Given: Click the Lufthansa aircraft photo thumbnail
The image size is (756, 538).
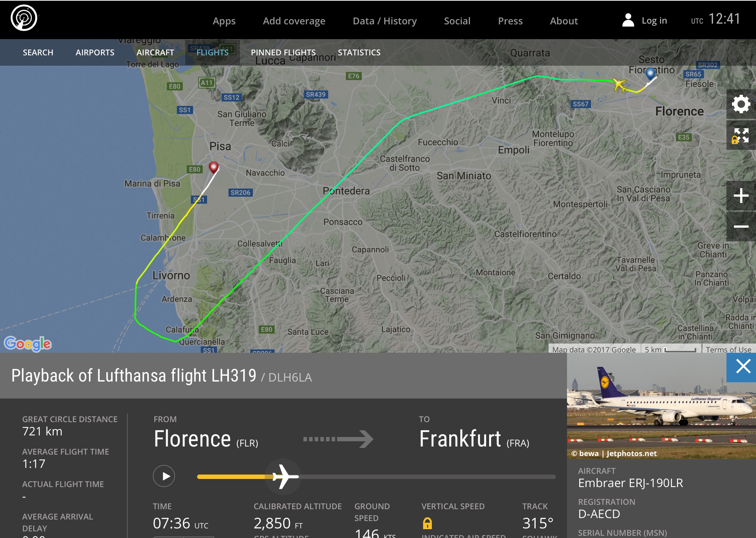Looking at the screenshot, I should pos(661,406).
